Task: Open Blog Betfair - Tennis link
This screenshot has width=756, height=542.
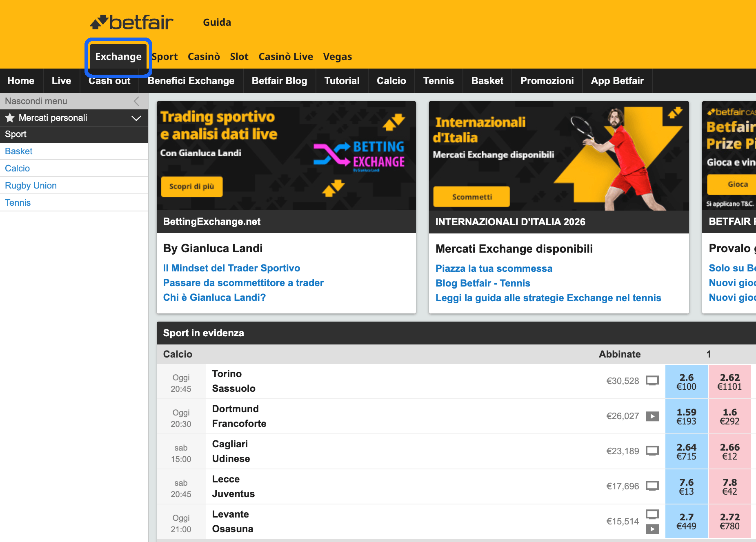Action: tap(483, 283)
